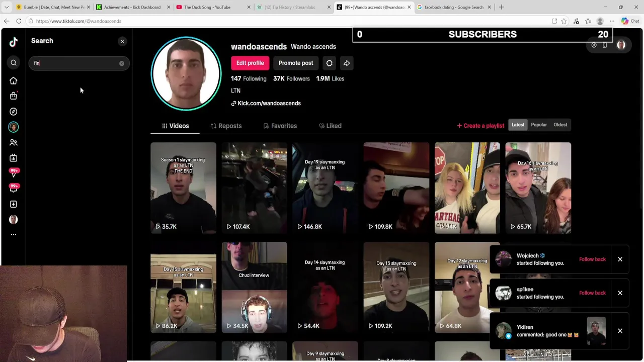Dismiss the Wojciech follow notification
Viewport: 644px width, 362px height.
pyautogui.click(x=620, y=259)
